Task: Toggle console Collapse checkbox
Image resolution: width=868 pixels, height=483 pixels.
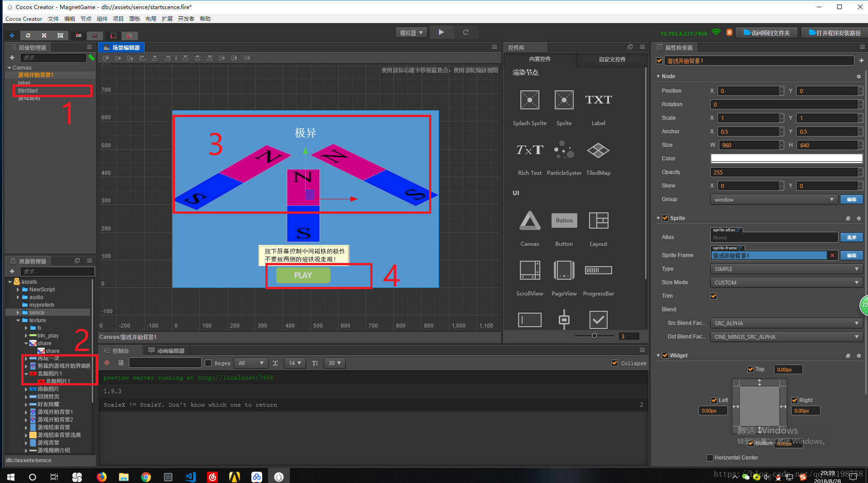Action: [614, 363]
